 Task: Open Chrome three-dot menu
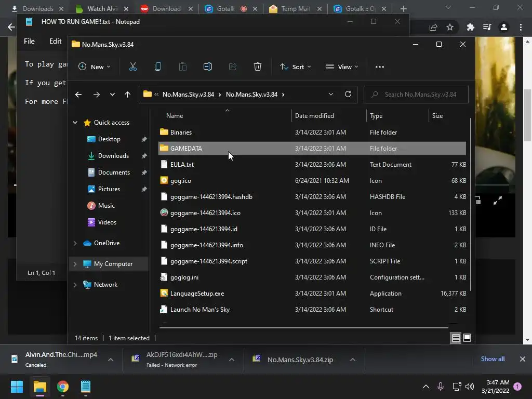[x=521, y=27]
